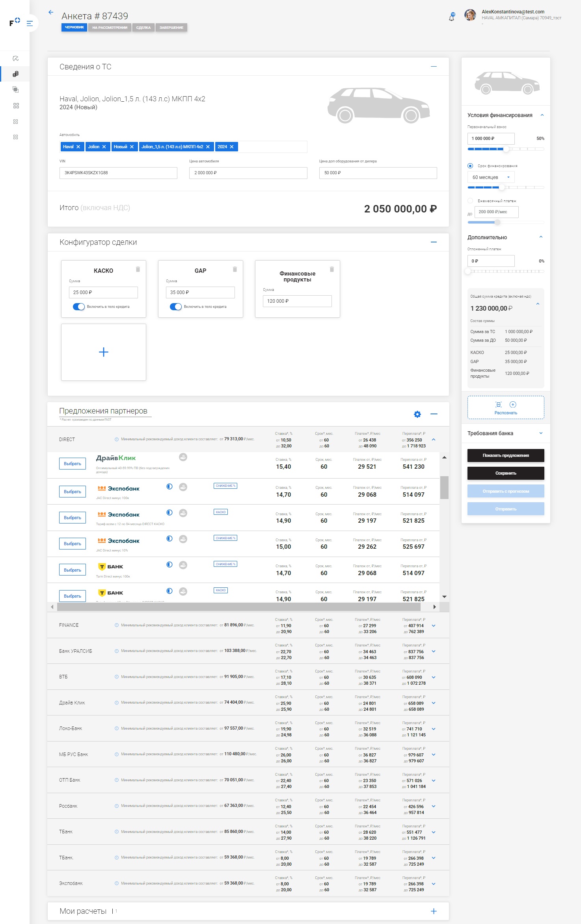The width and height of the screenshot is (581, 924).
Task: Adjust Первоначальный взнос slider handle
Action: [506, 149]
